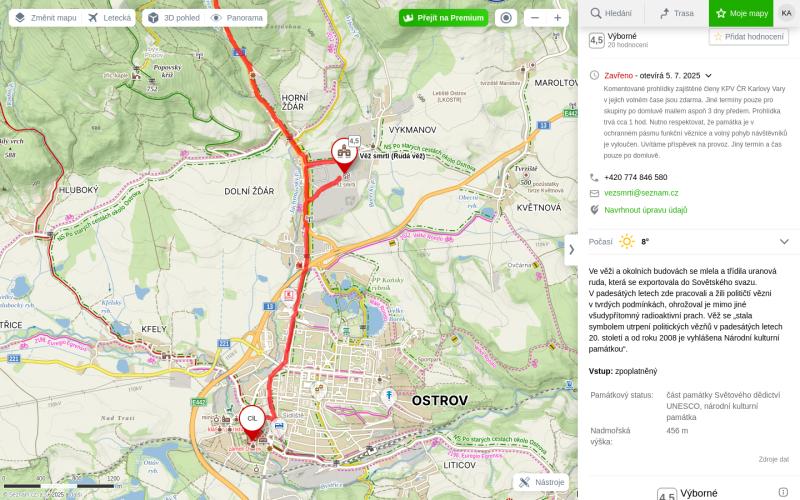
Task: Click Přidat hodnocení rating button
Action: pyautogui.click(x=748, y=37)
